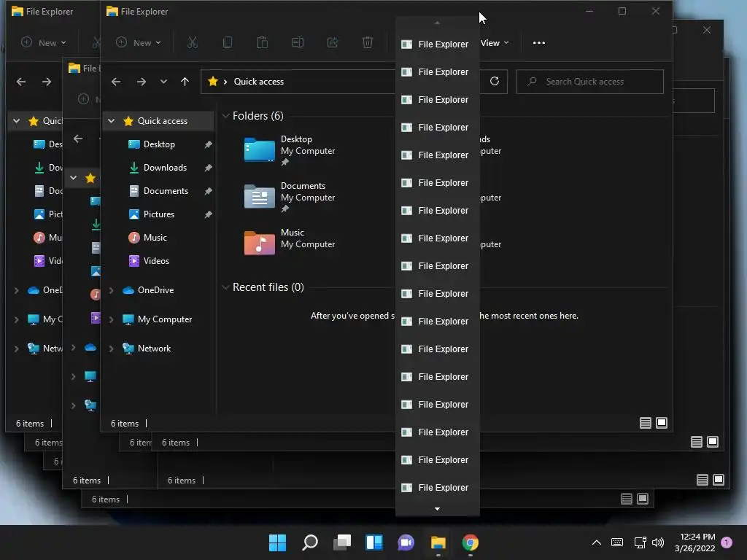Open the New dropdown in front window

[x=139, y=43]
